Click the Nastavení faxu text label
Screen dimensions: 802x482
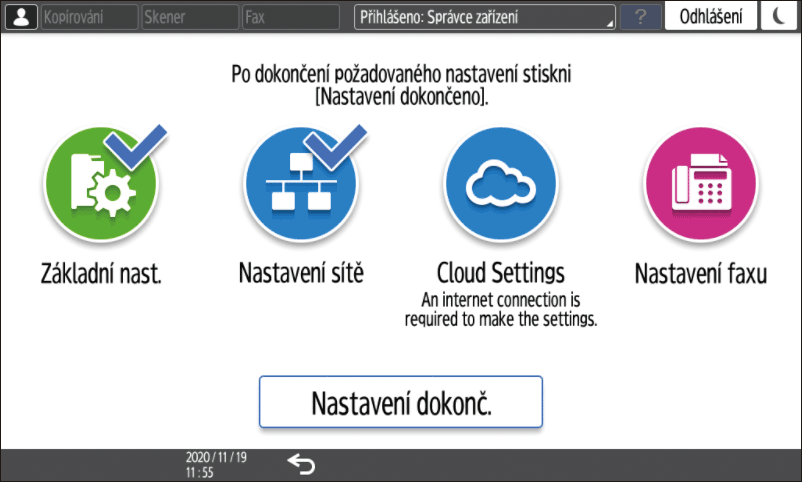pos(699,273)
